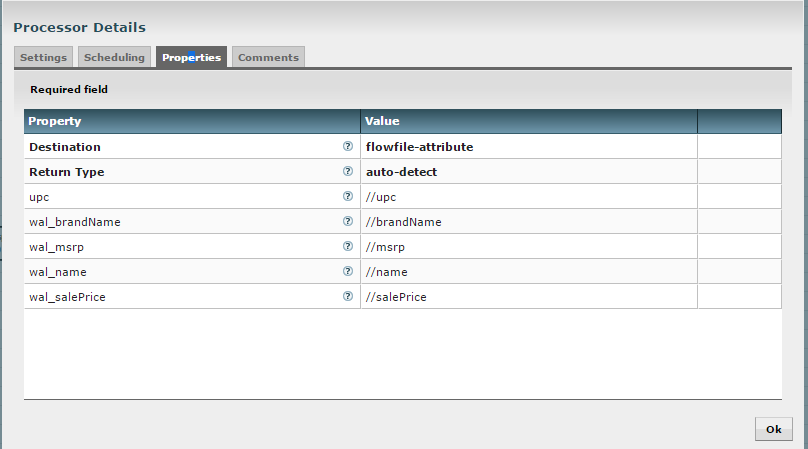Open the Scheduling tab

[x=115, y=58]
